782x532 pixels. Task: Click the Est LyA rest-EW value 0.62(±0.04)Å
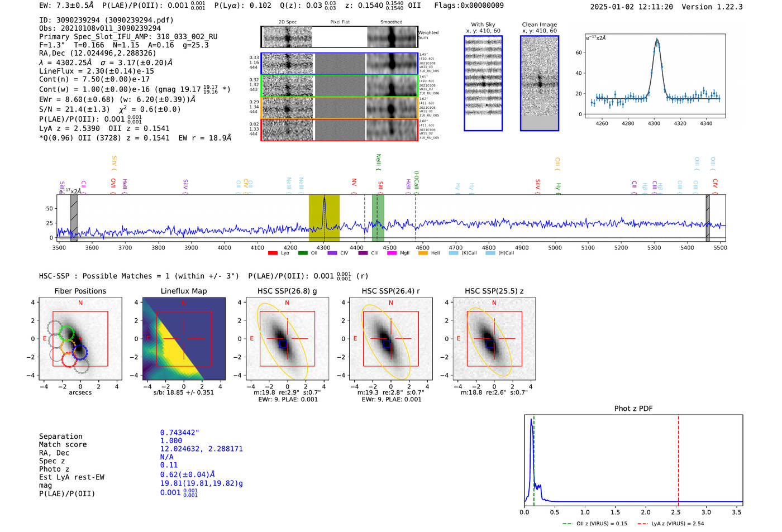188,475
